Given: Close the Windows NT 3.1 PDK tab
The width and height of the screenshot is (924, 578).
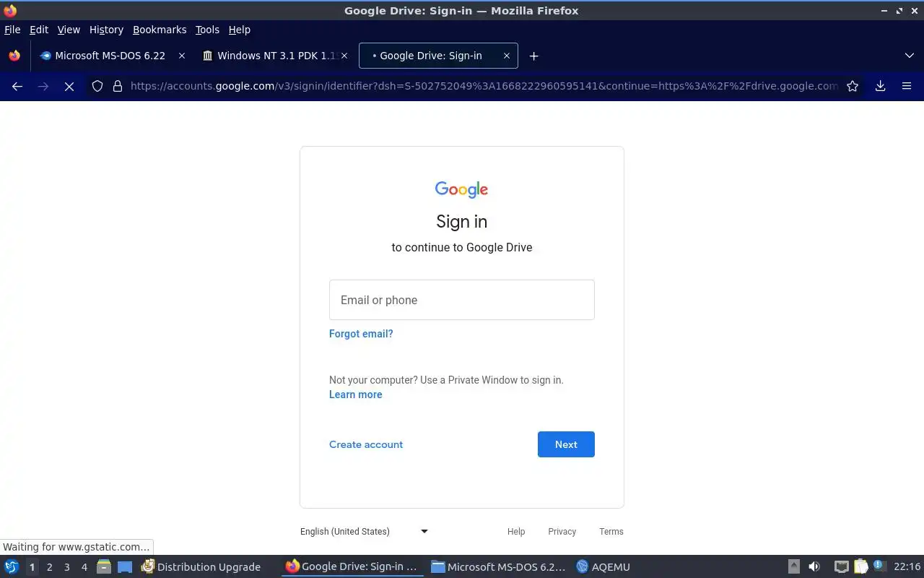Looking at the screenshot, I should click(344, 56).
